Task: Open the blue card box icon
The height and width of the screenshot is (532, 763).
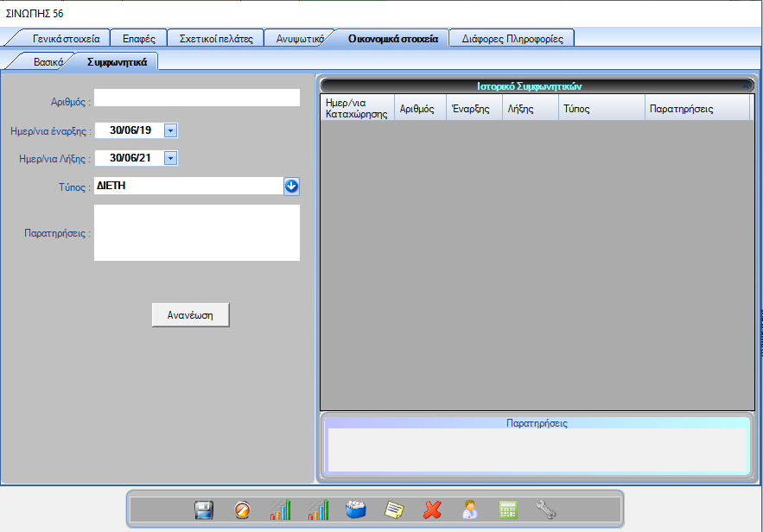Action: tap(356, 510)
